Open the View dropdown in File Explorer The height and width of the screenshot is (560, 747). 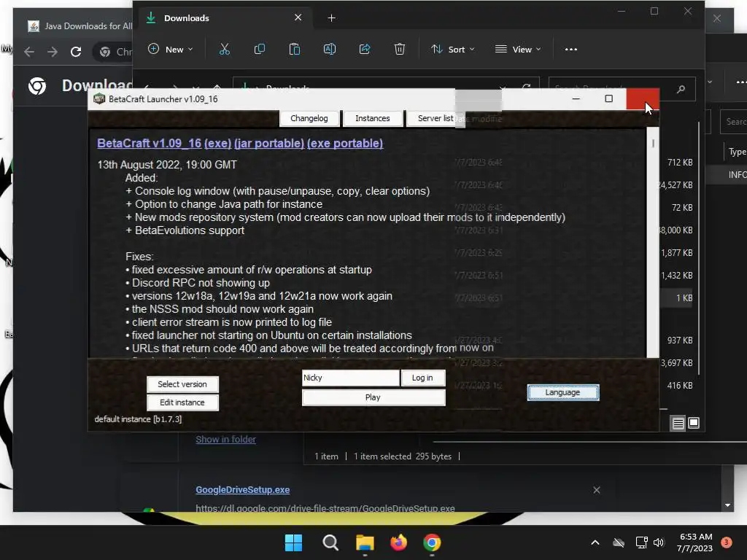(519, 49)
